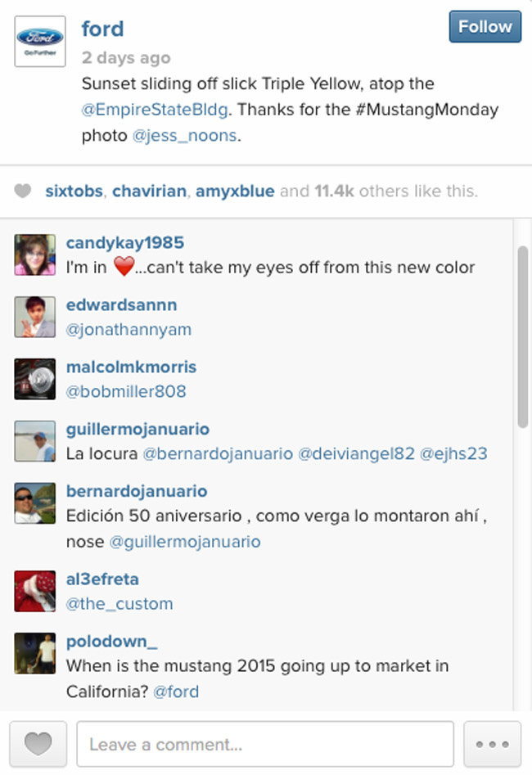
Task: Click the gray heart icon beside likes
Action: [x=23, y=191]
